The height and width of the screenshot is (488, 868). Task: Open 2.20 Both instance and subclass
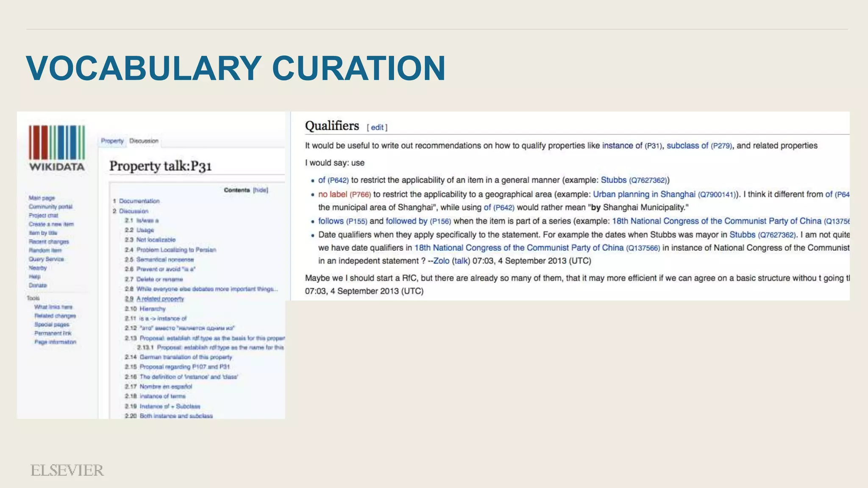click(169, 416)
